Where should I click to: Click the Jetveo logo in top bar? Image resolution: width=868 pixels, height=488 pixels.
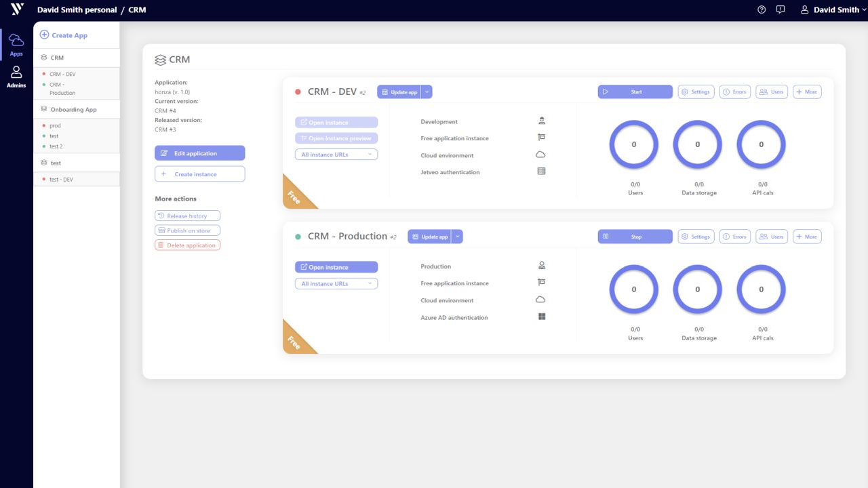(18, 9)
